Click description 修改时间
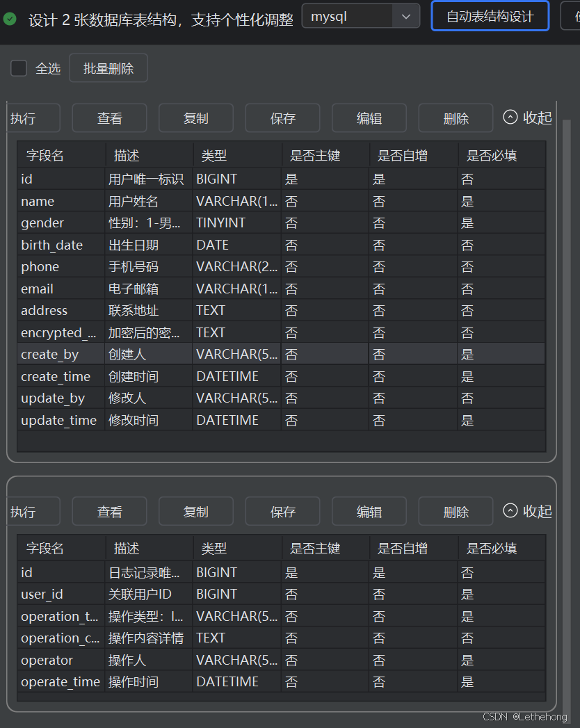580x728 pixels. [x=134, y=420]
